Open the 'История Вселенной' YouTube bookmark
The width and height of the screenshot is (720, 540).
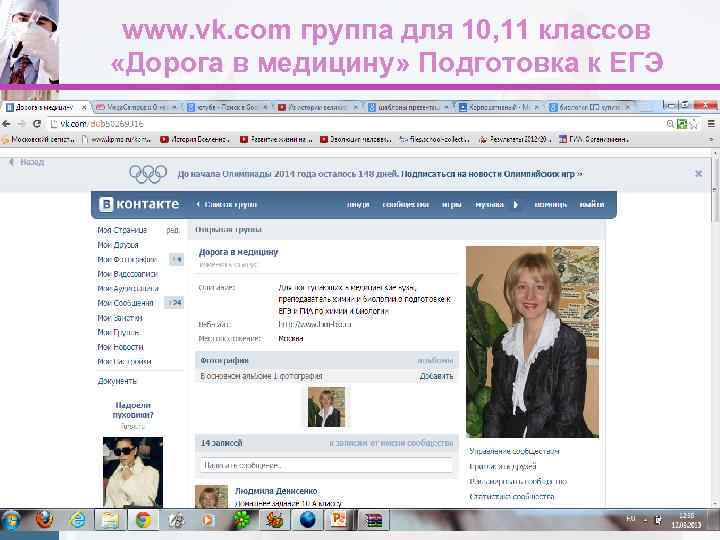click(195, 139)
